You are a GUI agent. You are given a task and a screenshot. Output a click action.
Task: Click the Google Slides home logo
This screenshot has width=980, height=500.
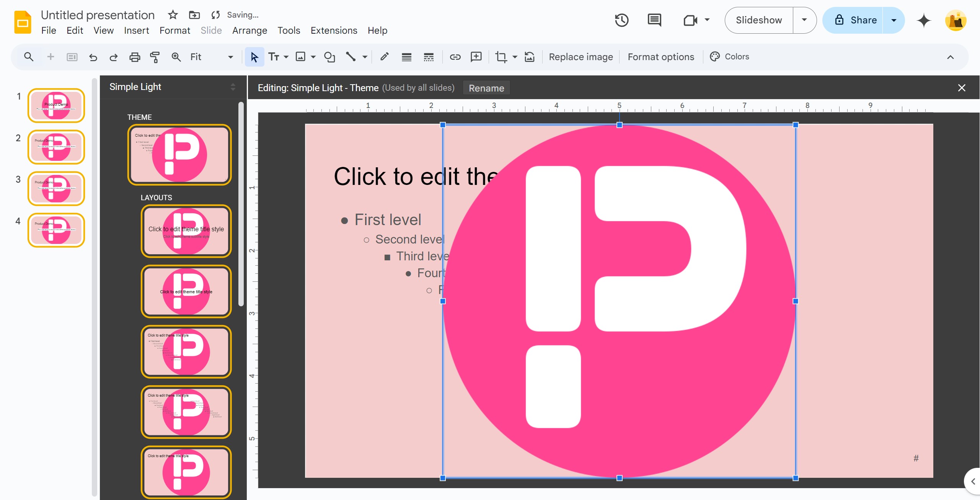tap(23, 22)
